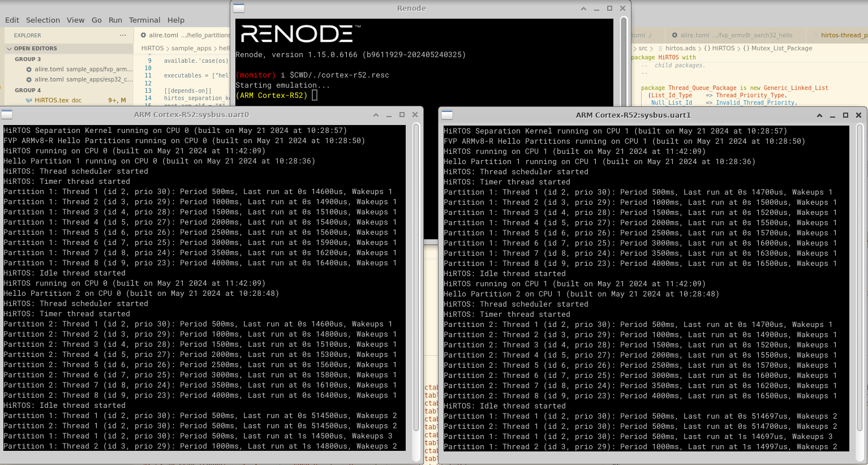Click the {} HiRTOS breadcrumb symbol
This screenshot has height=465, width=868.
tap(719, 49)
